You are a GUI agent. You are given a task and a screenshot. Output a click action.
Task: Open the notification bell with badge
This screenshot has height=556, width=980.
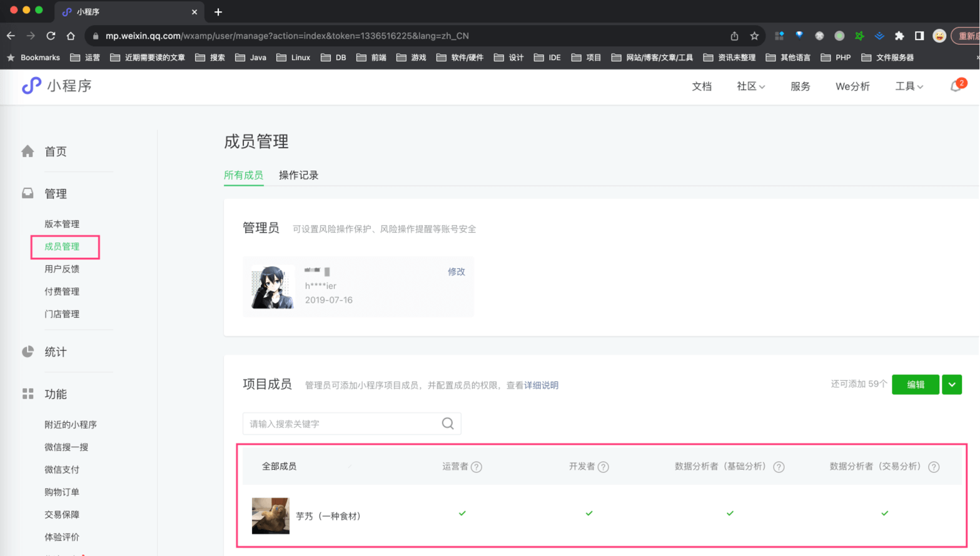pyautogui.click(x=955, y=86)
